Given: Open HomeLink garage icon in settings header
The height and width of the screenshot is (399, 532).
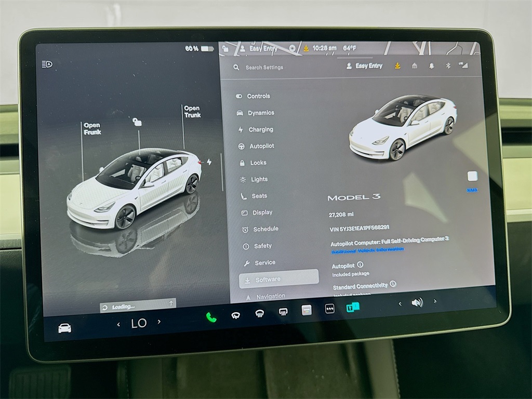Looking at the screenshot, I should pos(414,66).
